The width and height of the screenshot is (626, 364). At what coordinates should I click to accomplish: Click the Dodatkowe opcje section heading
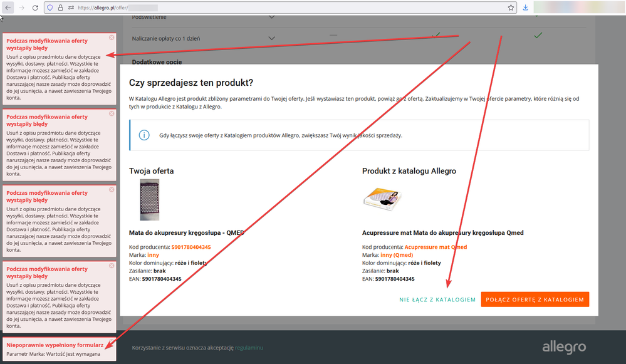[x=157, y=62]
